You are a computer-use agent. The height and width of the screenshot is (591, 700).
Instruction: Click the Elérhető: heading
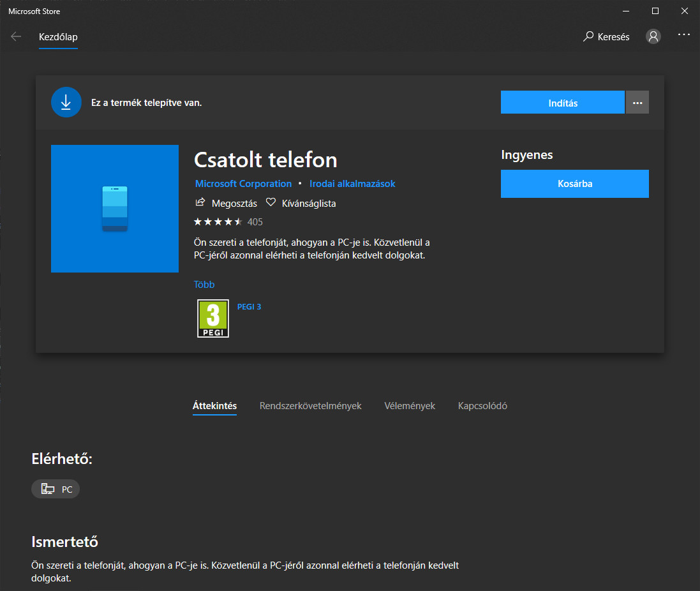click(62, 459)
